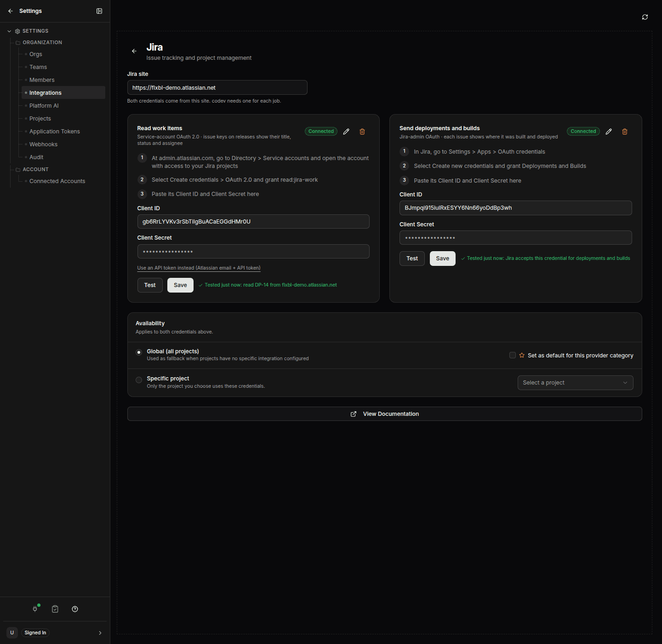This screenshot has height=644, width=662.
Task: Click the plug connection status icon
Action: [35, 609]
